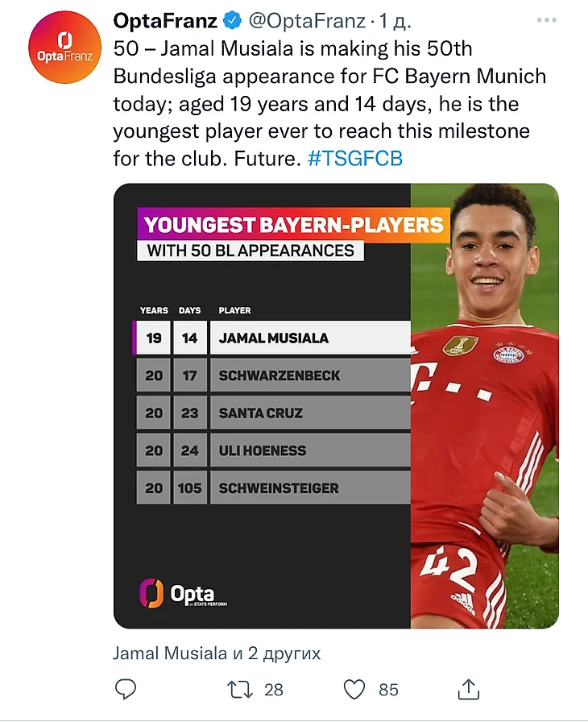This screenshot has width=588, height=722.
Task: Show tagged people "Jamal Musiala и 2 других"
Action: tap(217, 653)
